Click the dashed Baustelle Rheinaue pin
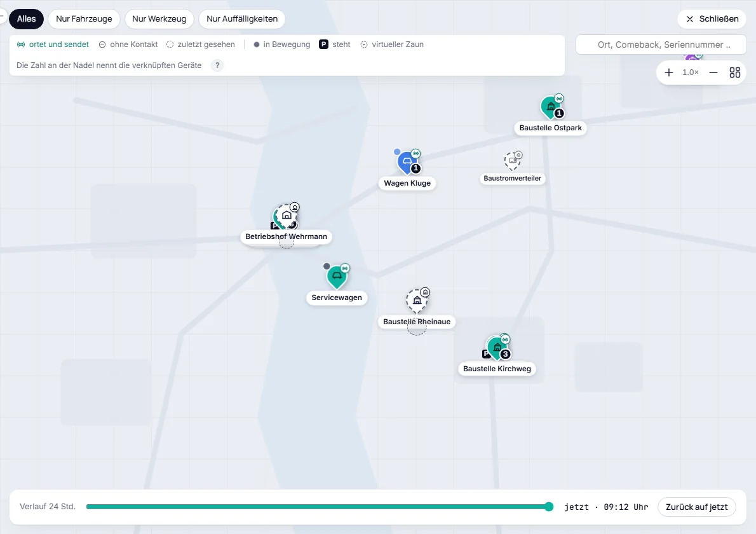This screenshot has height=534, width=756. click(x=417, y=301)
